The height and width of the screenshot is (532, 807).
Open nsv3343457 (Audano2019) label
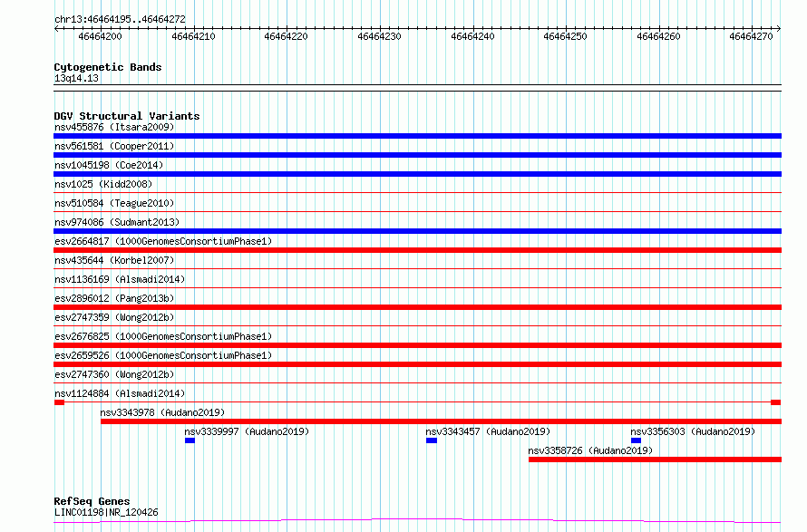point(488,431)
